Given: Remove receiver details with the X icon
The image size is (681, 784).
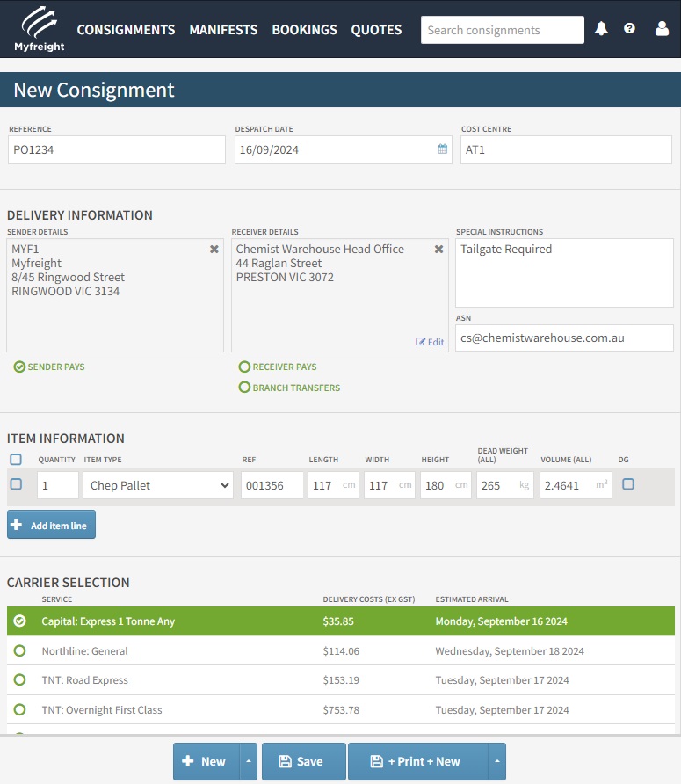Looking at the screenshot, I should pyautogui.click(x=438, y=249).
